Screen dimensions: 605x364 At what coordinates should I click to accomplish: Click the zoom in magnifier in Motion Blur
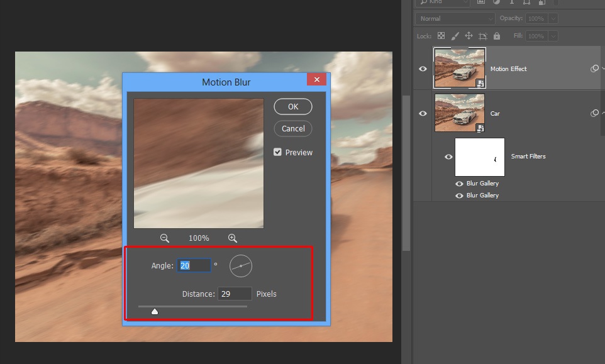click(x=233, y=238)
